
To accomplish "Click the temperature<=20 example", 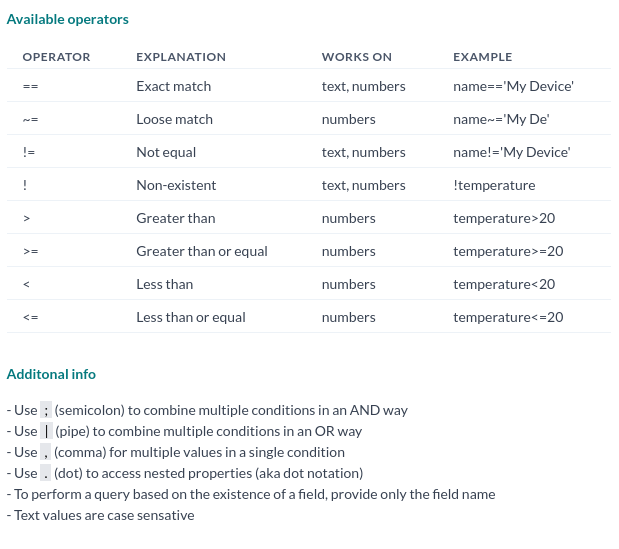I will 508,317.
